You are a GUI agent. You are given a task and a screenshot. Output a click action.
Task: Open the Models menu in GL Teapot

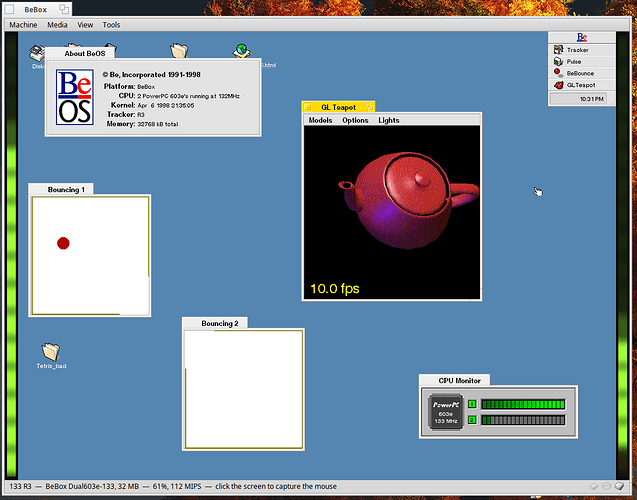(321, 120)
